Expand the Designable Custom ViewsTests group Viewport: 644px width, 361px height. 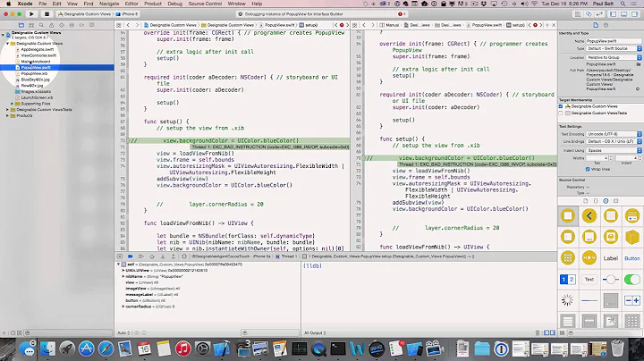click(x=7, y=110)
